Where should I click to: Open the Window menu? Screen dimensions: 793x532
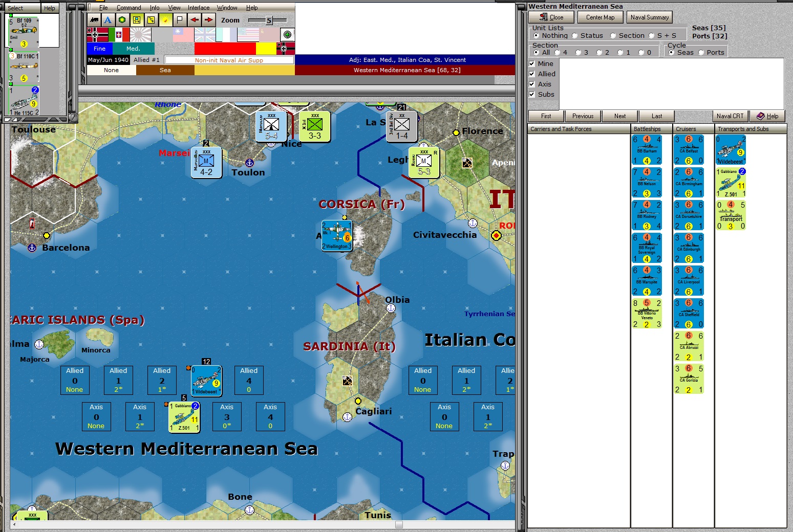click(x=227, y=8)
